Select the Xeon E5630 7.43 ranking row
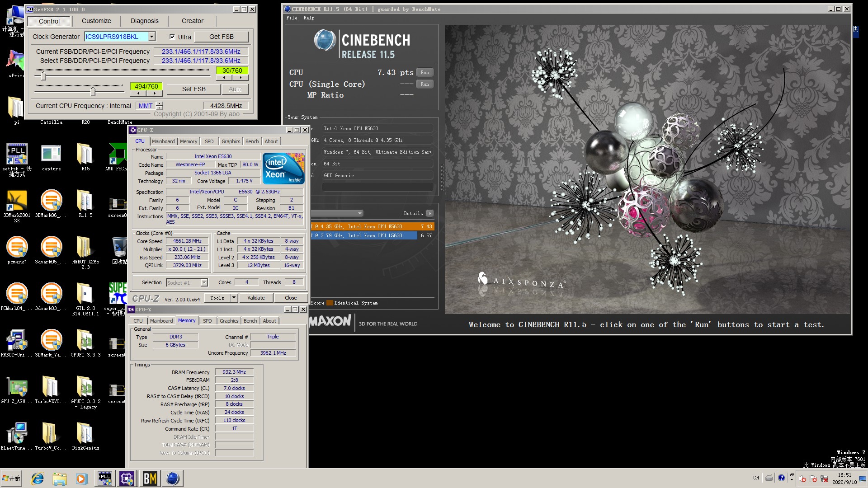Image resolution: width=868 pixels, height=488 pixels. 373,227
